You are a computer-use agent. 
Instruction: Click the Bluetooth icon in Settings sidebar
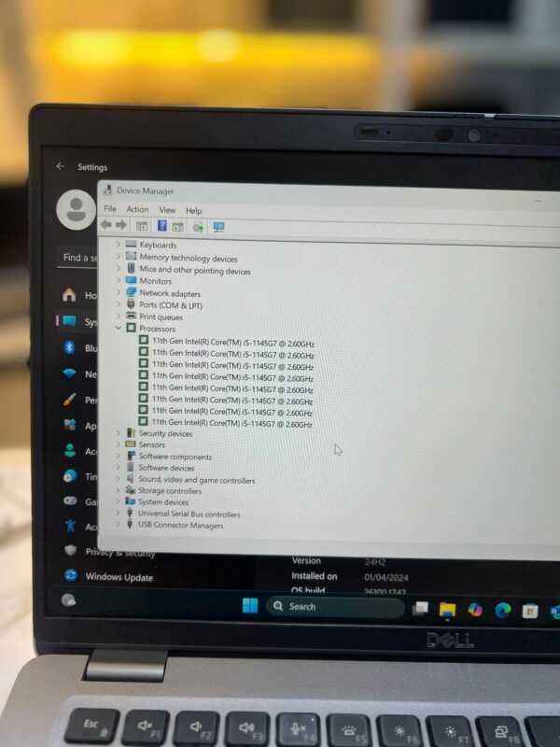click(x=69, y=346)
